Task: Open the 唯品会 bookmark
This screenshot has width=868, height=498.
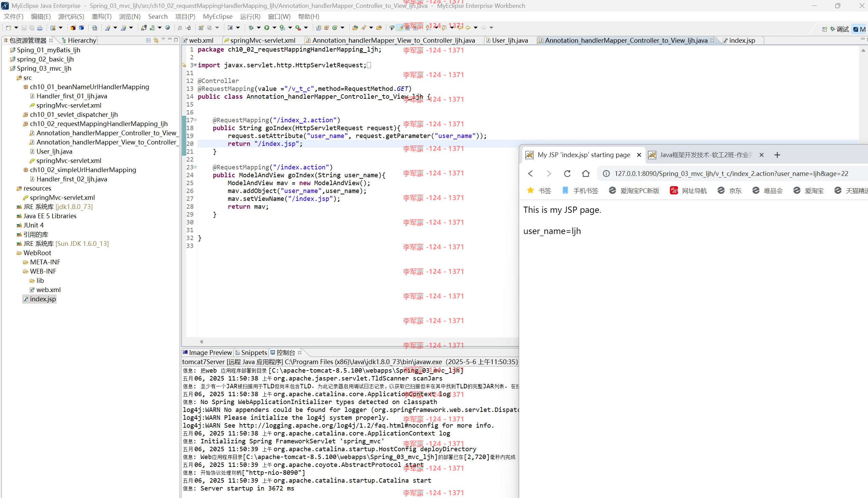Action: click(x=768, y=191)
